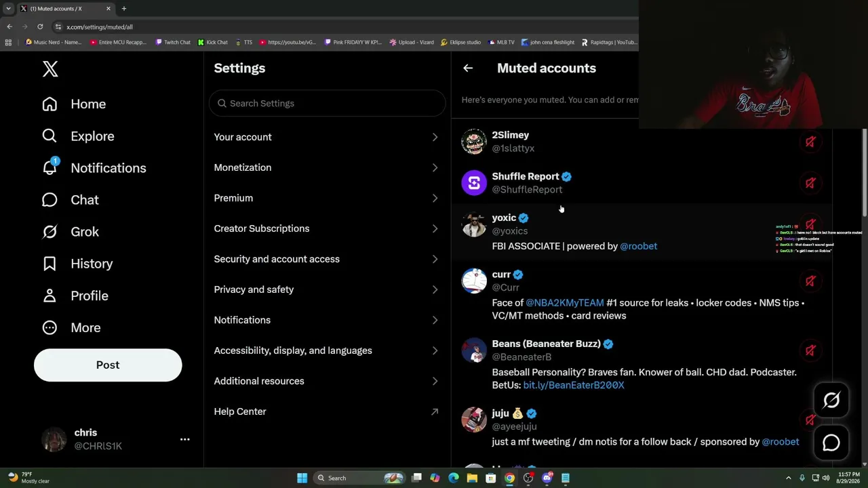868x488 pixels.
Task: Expand the Premium settings chevron
Action: click(435, 198)
